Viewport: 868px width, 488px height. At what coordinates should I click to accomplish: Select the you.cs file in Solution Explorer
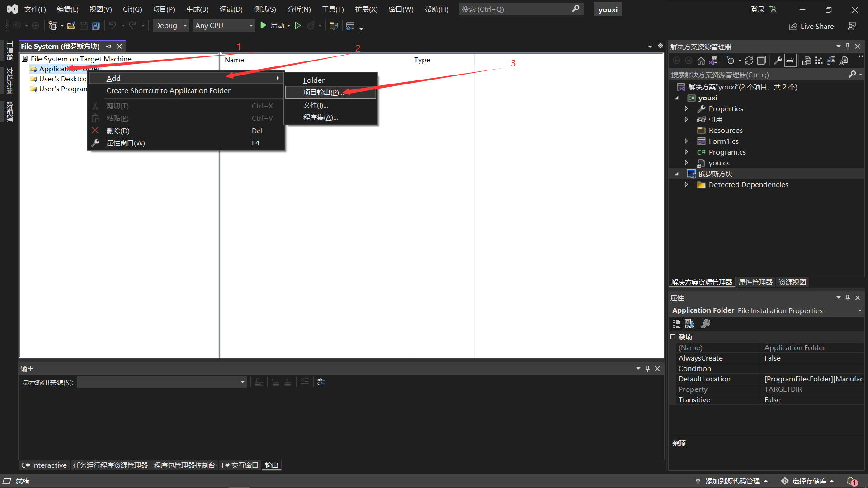coord(719,163)
